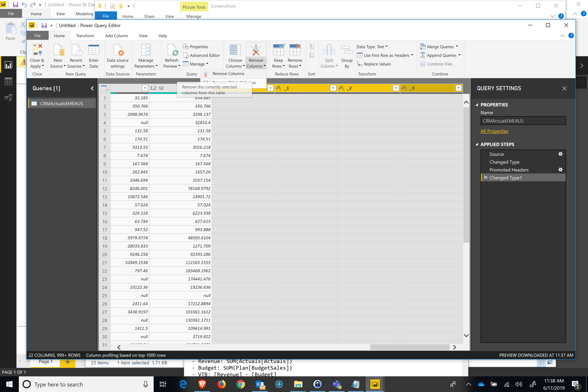588x392 pixels.
Task: Click Refresh Preview to reload data
Action: [171, 55]
